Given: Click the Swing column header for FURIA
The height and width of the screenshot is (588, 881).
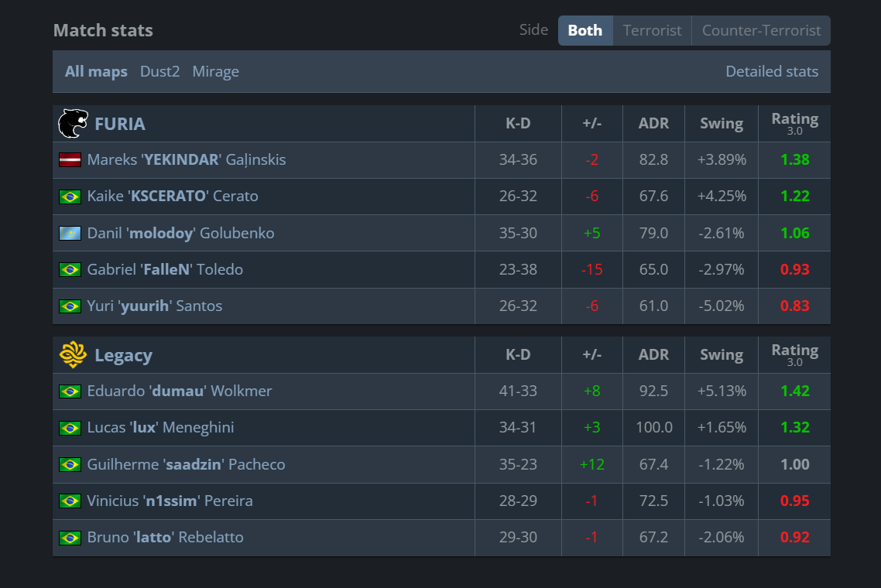Looking at the screenshot, I should (x=721, y=124).
